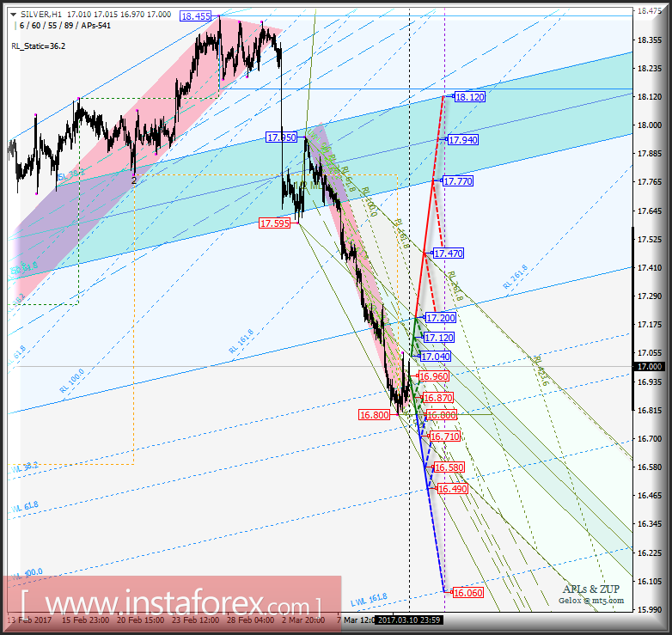
Task: Open the dropdown triangle beside SILVER,H1
Action: pos(13,15)
